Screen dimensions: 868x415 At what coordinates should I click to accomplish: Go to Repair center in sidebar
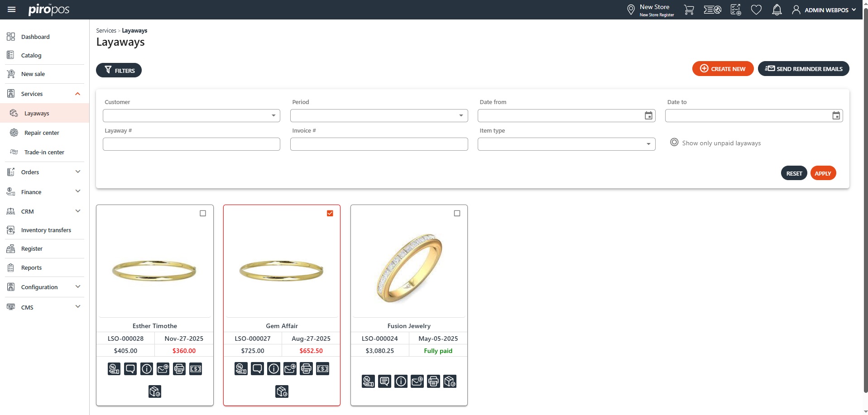42,133
